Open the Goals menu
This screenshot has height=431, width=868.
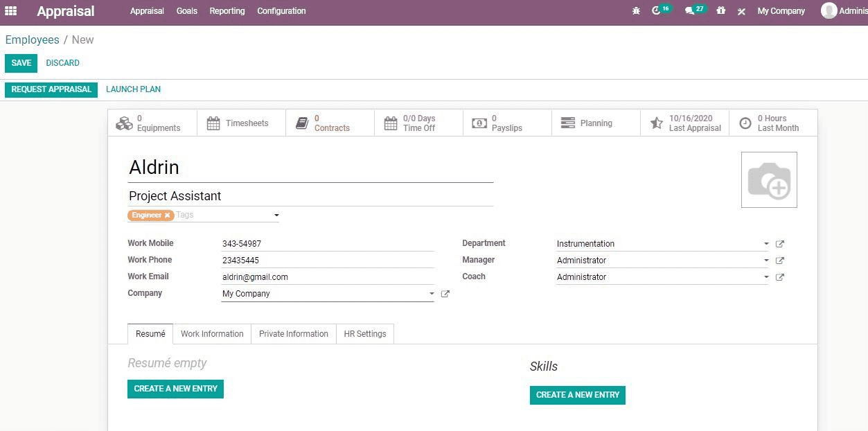186,11
